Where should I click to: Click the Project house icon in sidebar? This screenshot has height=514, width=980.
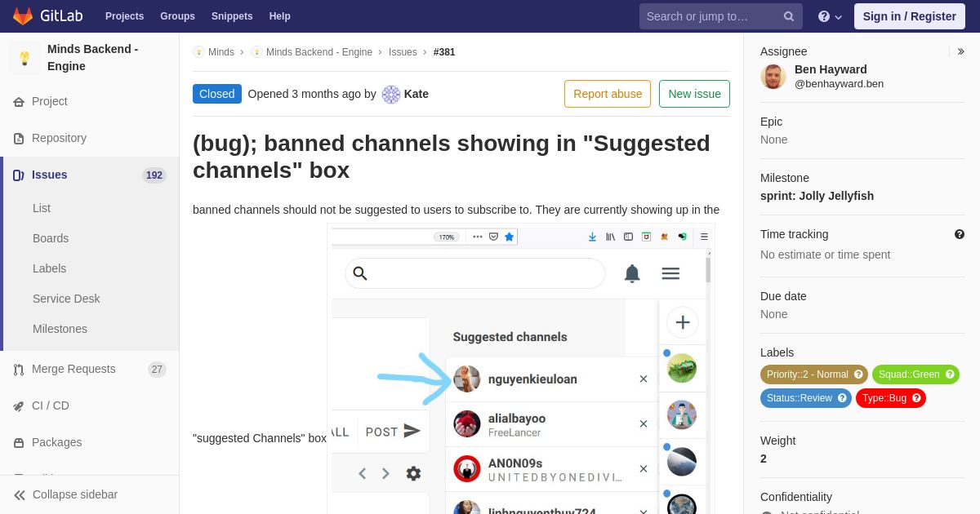[19, 102]
